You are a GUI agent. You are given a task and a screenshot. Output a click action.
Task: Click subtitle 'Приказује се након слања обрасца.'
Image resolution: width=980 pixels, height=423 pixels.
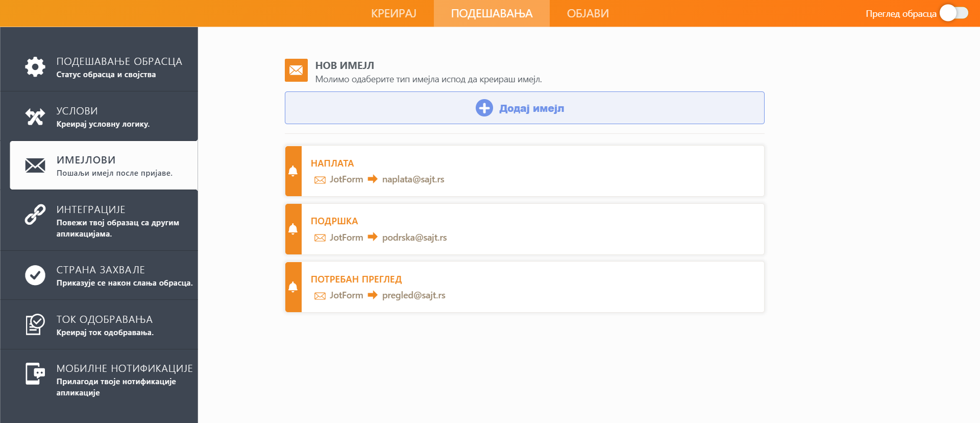125,283
